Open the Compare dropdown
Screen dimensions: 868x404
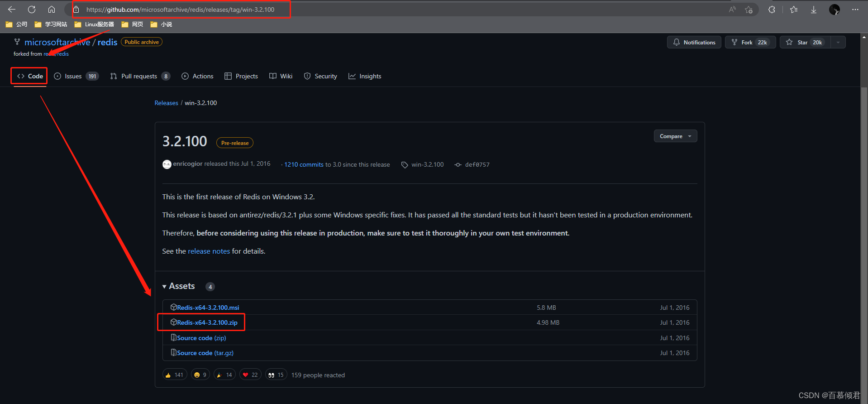coord(675,136)
